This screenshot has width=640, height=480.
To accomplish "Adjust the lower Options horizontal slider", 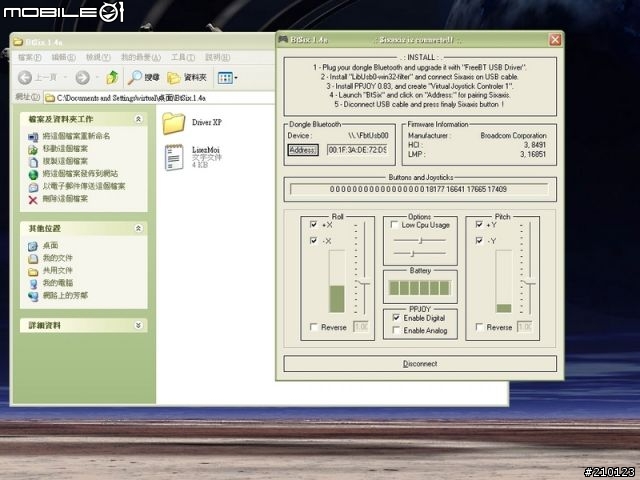I will (x=413, y=254).
